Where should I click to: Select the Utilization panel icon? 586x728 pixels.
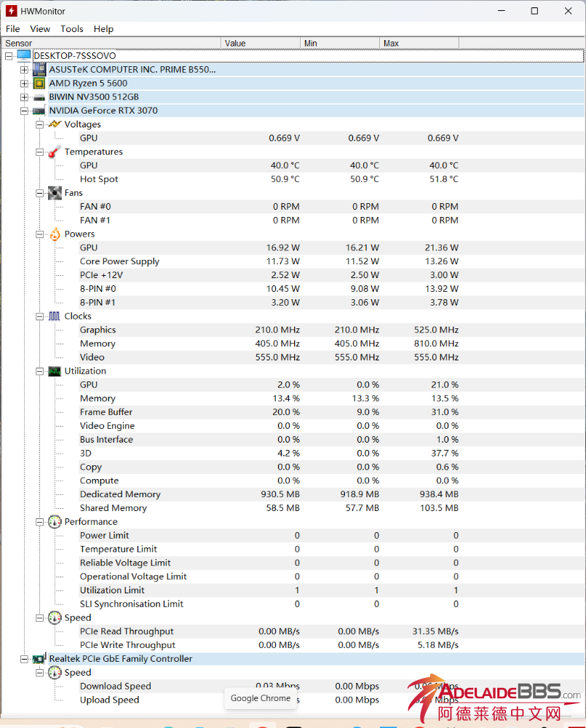54,371
